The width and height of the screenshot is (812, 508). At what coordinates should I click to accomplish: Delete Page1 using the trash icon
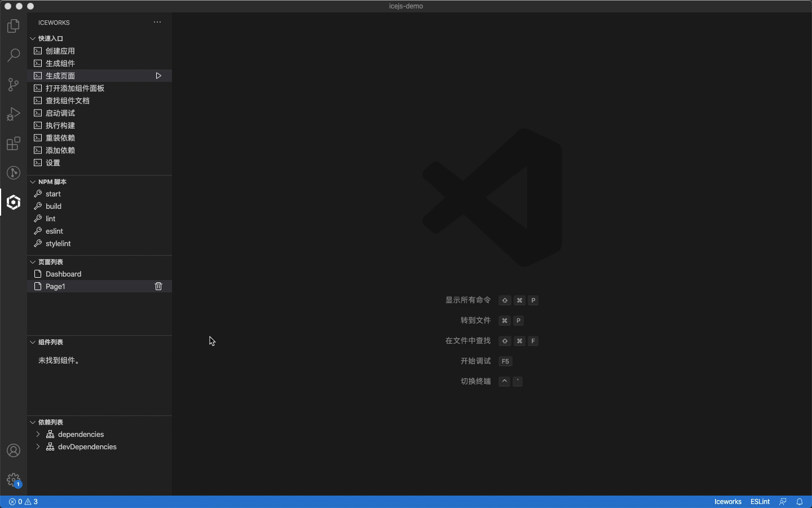tap(158, 287)
